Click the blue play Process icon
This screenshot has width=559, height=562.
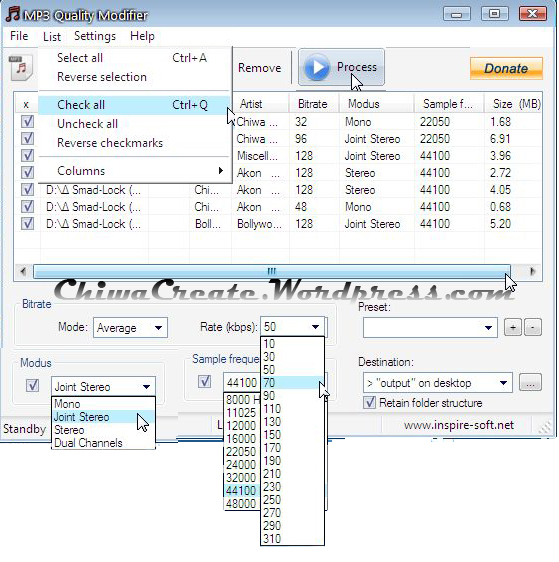(x=316, y=67)
